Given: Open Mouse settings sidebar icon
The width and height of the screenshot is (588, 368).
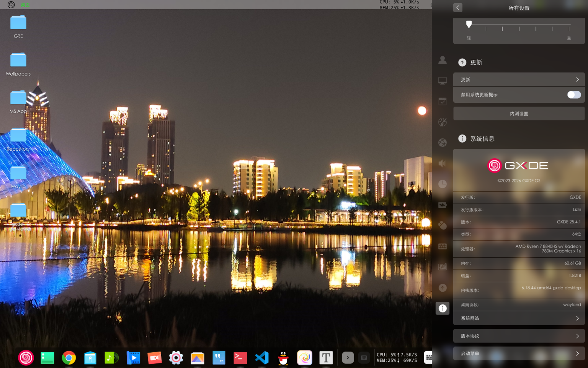Looking at the screenshot, I should click(x=443, y=225).
